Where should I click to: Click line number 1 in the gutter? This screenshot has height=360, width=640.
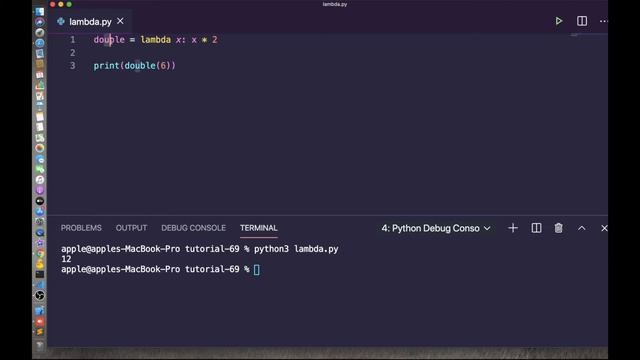click(73, 40)
